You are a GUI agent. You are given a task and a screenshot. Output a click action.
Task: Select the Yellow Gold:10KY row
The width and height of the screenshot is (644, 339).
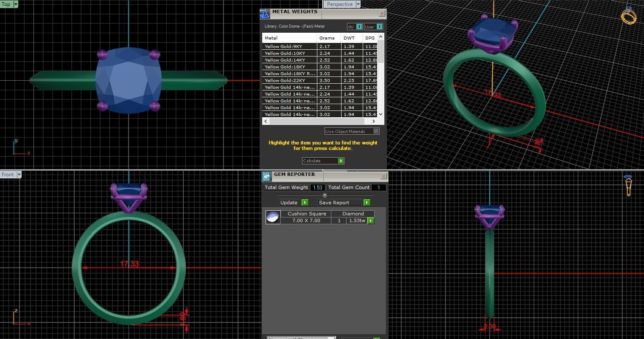(320, 53)
